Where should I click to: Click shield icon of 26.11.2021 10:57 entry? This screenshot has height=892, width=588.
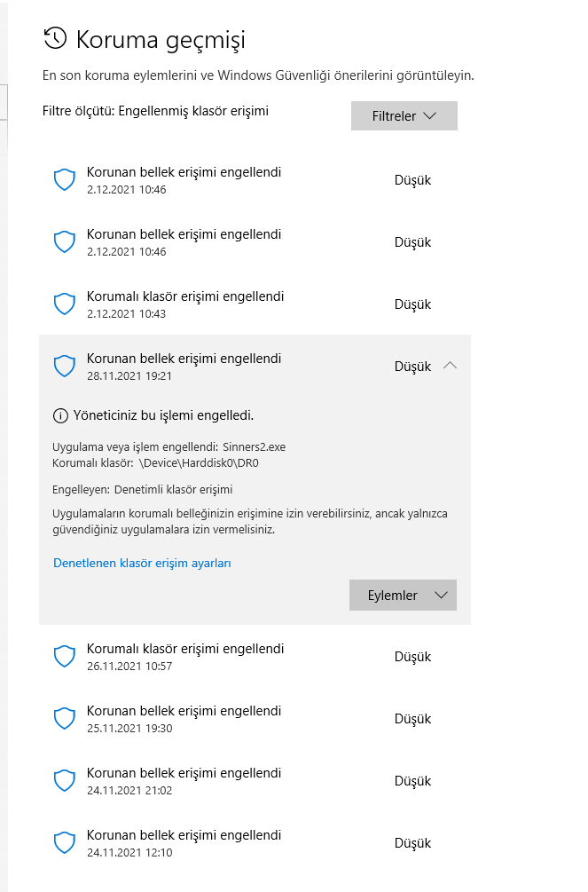pos(65,657)
